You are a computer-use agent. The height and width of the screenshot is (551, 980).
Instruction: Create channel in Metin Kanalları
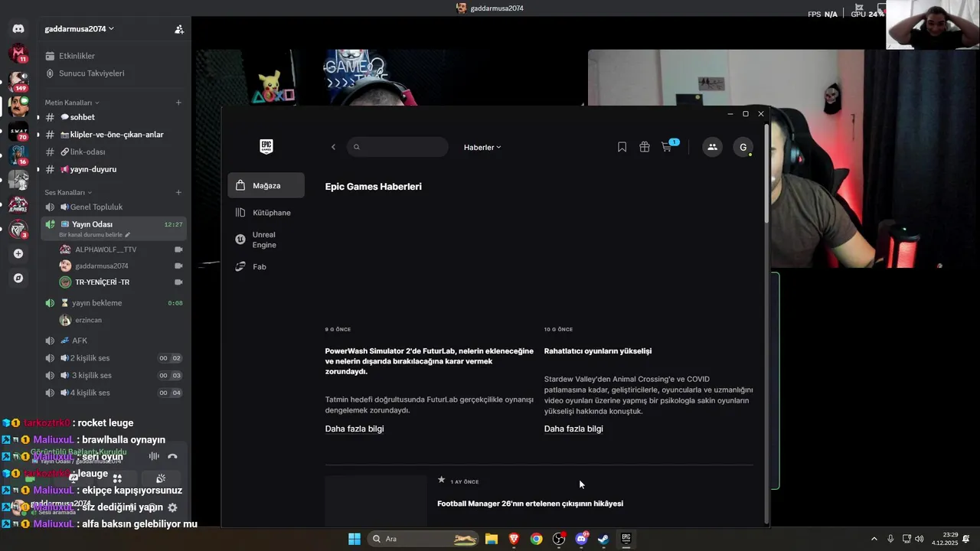(178, 103)
